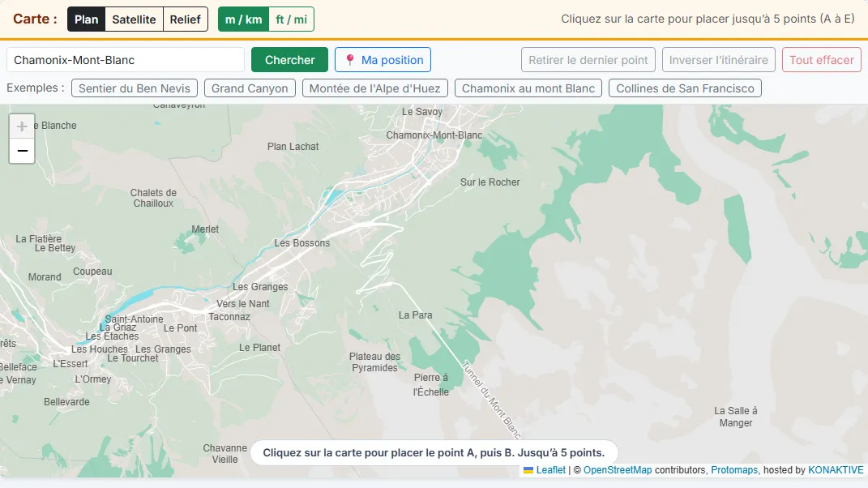
Task: Click Taconnaz label on the map
Action: [229, 317]
